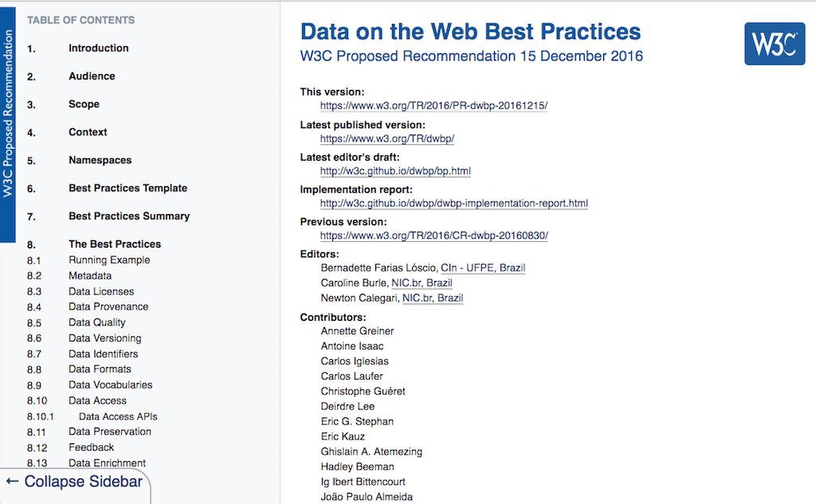Go to Data Vocabularies subsection
The height and width of the screenshot is (504, 816).
point(110,385)
